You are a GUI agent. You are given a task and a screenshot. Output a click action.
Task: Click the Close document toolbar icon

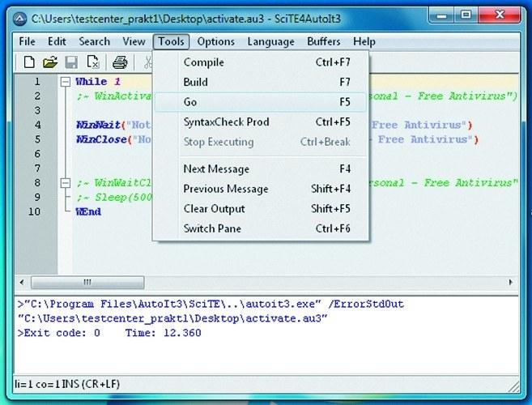point(92,62)
